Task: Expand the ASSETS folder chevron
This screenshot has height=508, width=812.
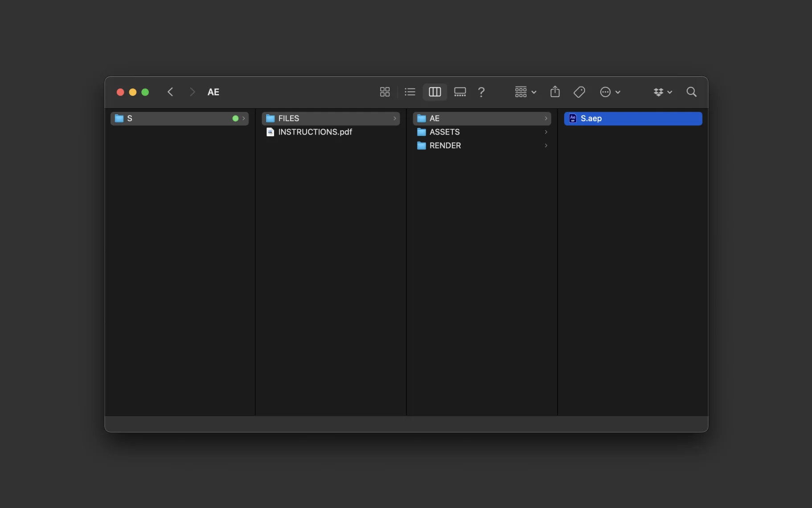Action: [x=545, y=132]
